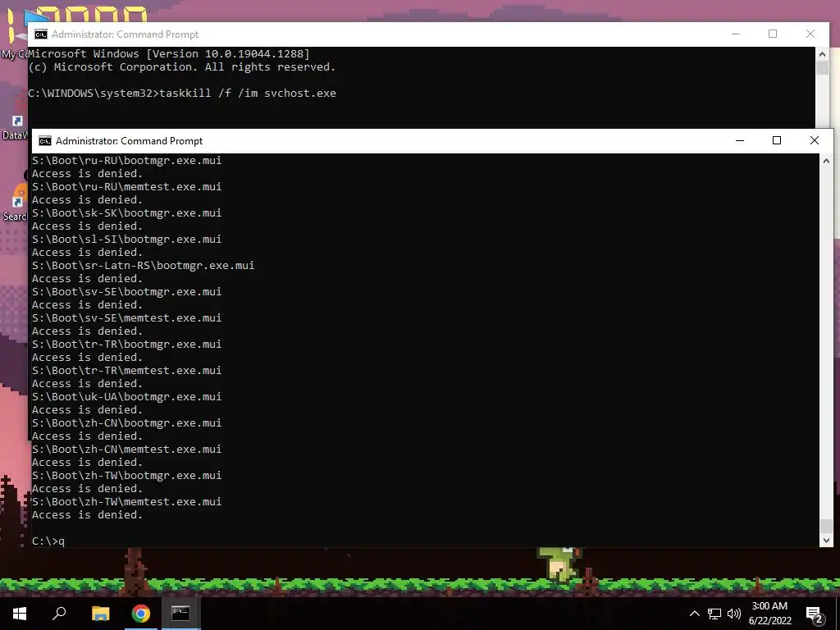Click S:\Boot\zh-CN\bootmgr.exe.mui line
Image resolution: width=840 pixels, height=630 pixels.
click(x=126, y=422)
